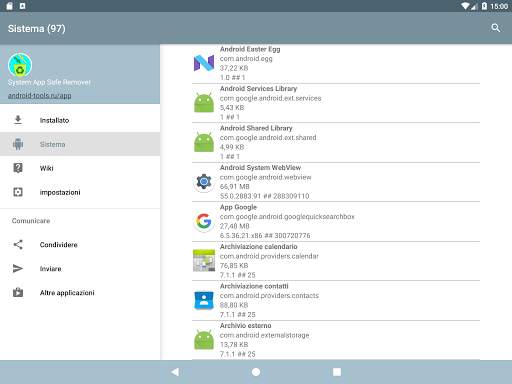Tap the Archiviazione calendario icon
This screenshot has width=512, height=384.
point(204,260)
